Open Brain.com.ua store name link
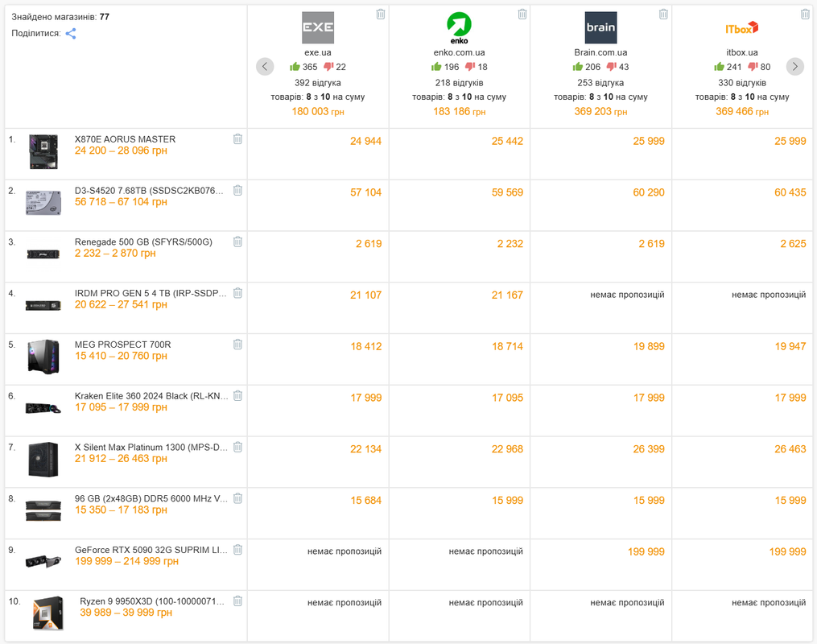 (x=600, y=52)
